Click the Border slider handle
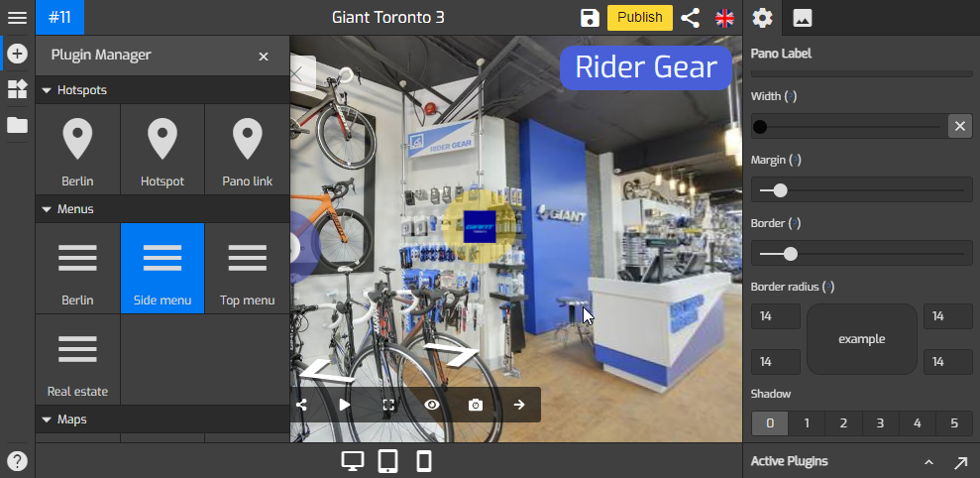 [791, 254]
